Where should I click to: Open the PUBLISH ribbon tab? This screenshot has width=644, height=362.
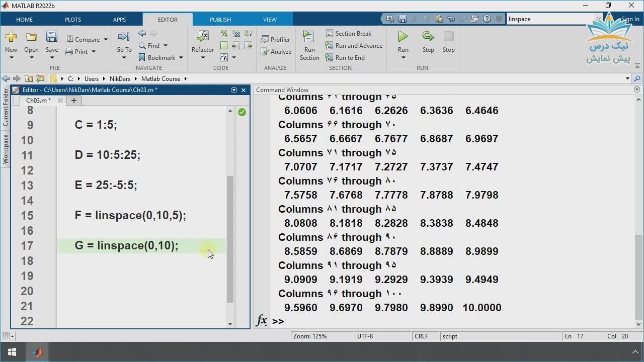[220, 20]
